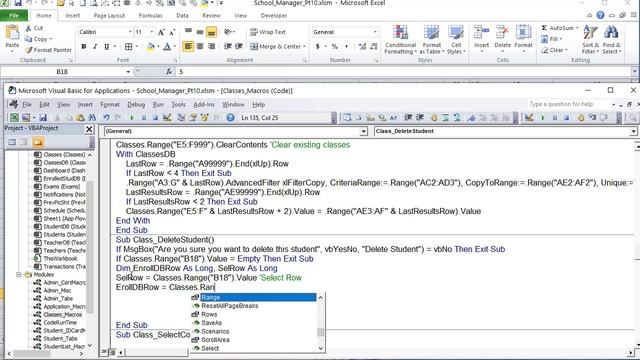Open the Class_DeleteStudent procedure dropdown

coord(633,131)
